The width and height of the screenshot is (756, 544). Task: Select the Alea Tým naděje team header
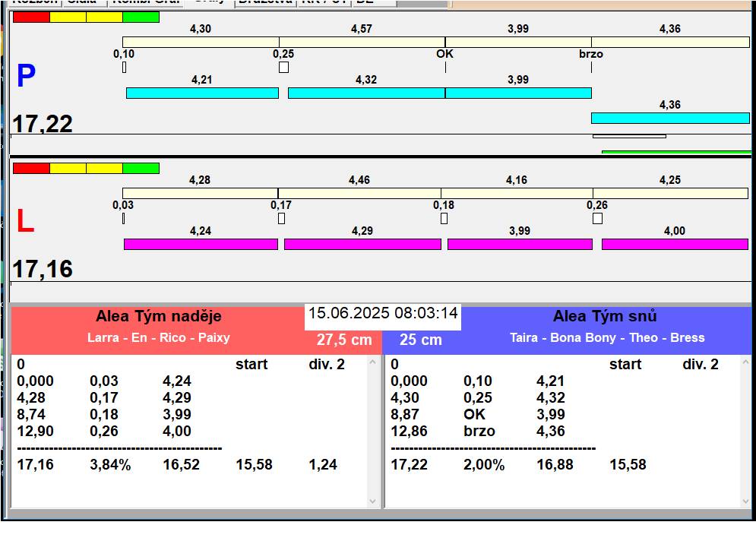158,317
